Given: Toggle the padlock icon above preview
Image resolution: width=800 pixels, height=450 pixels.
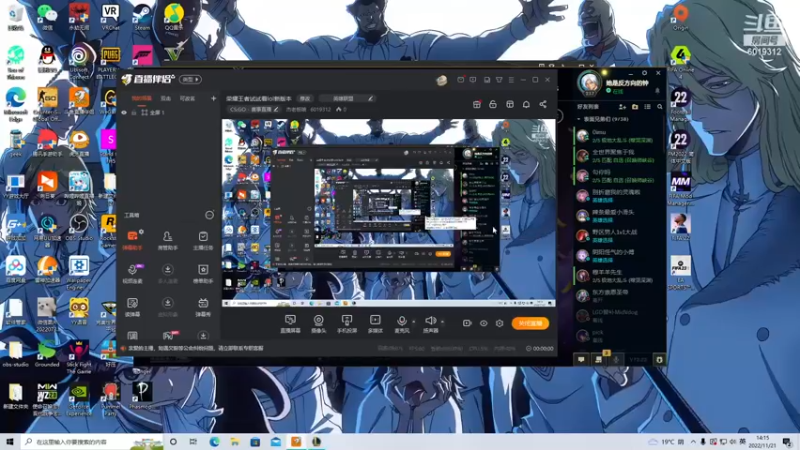Looking at the screenshot, I should pyautogui.click(x=493, y=104).
